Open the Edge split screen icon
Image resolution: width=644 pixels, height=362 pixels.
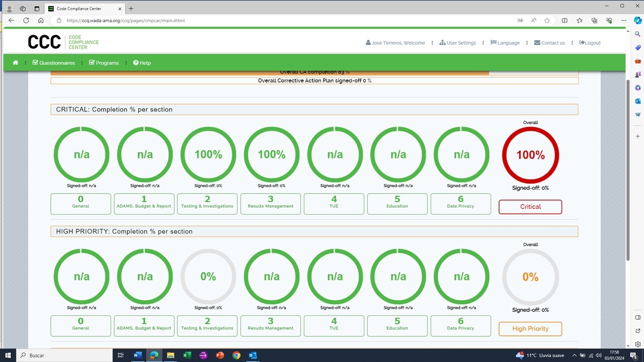(565, 21)
